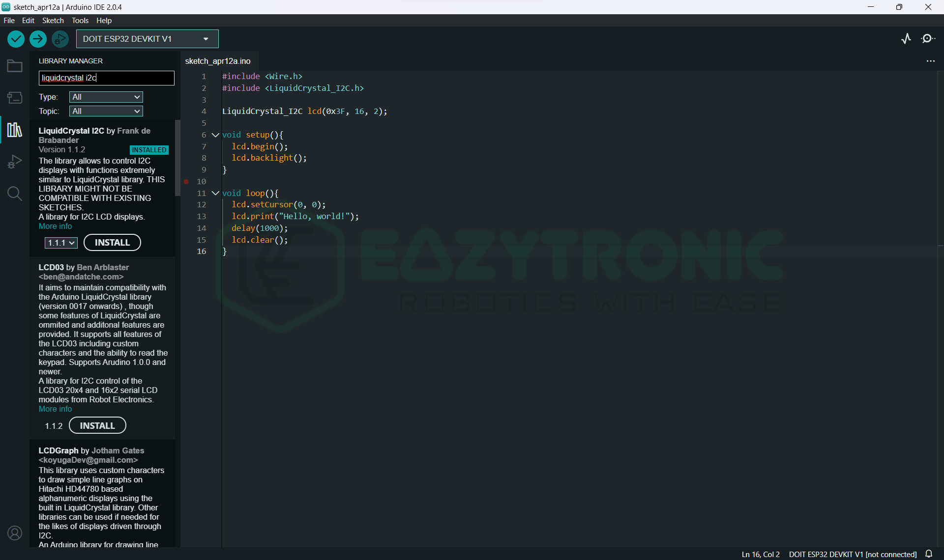Open the Type filter dropdown

click(106, 97)
